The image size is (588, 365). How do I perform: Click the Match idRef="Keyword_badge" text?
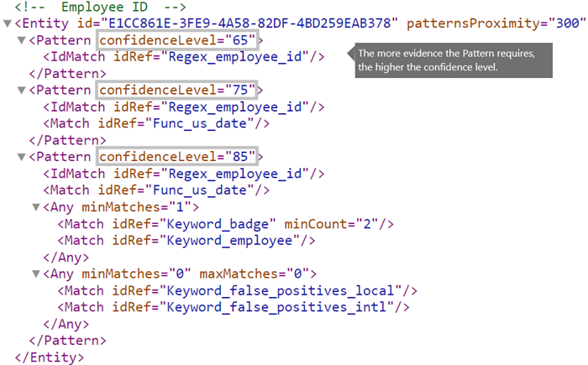[166, 224]
